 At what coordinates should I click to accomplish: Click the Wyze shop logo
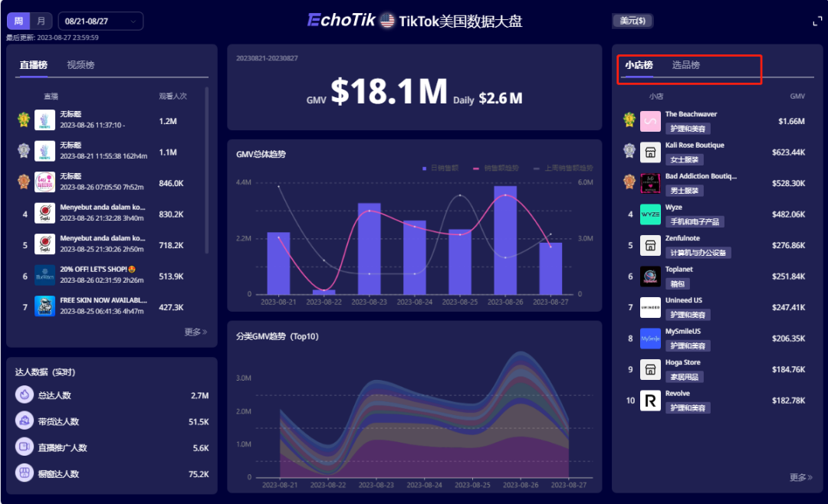(x=650, y=214)
